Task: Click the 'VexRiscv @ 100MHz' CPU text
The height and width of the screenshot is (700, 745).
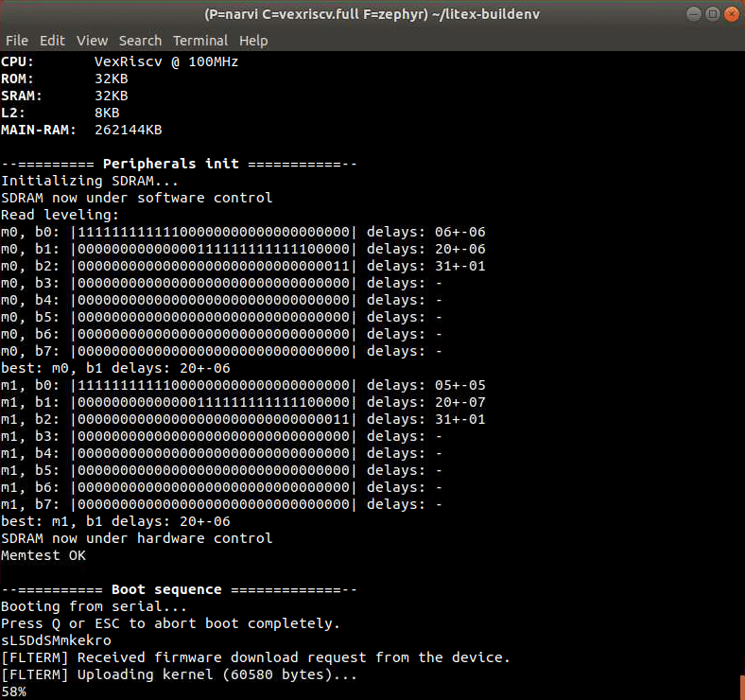Action: click(x=166, y=61)
